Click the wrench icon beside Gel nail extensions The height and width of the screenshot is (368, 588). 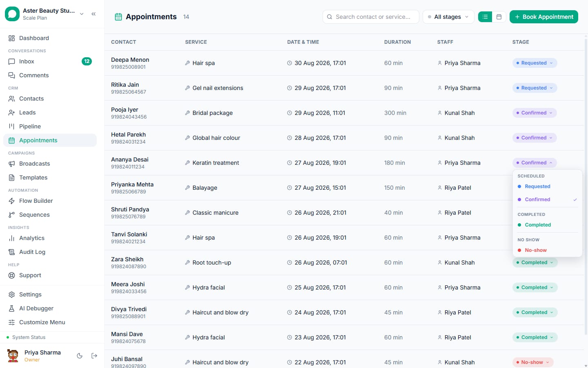click(x=187, y=88)
